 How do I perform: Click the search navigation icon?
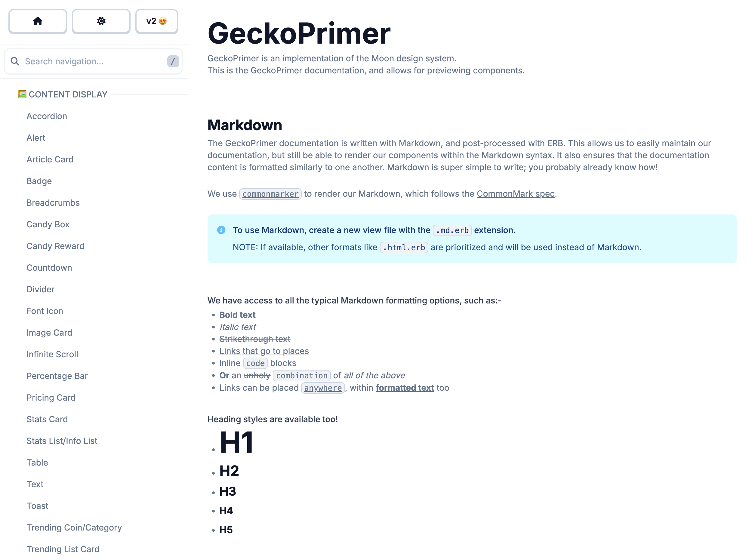[x=15, y=61]
